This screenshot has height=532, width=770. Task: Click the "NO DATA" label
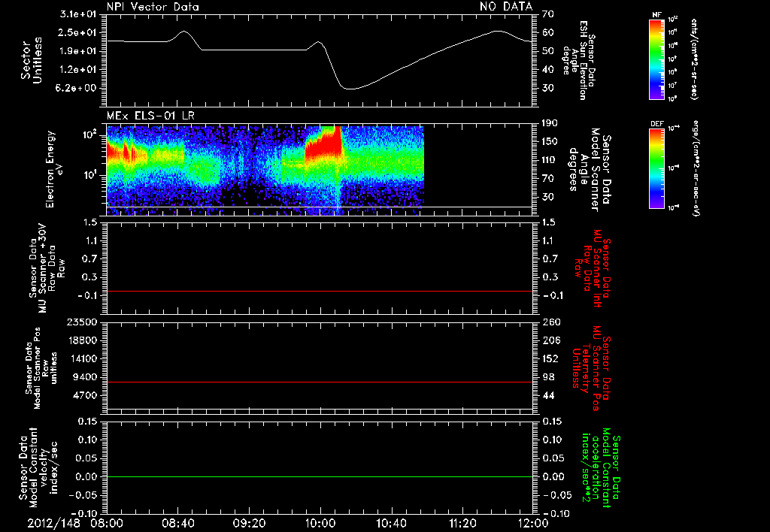pos(506,6)
